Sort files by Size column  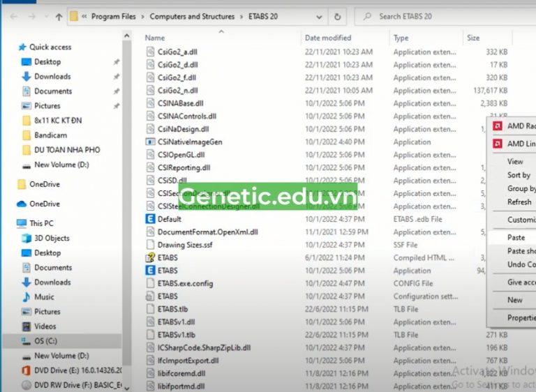[x=473, y=38]
